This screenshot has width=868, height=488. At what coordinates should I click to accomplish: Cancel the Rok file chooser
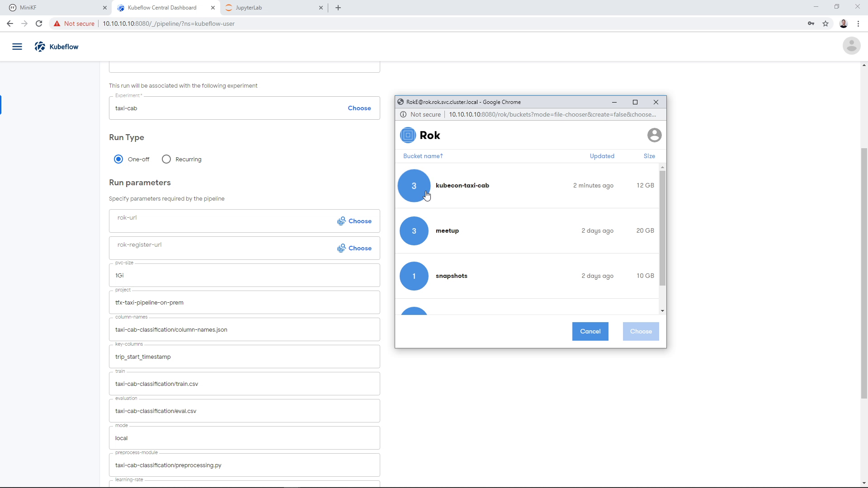pyautogui.click(x=590, y=331)
